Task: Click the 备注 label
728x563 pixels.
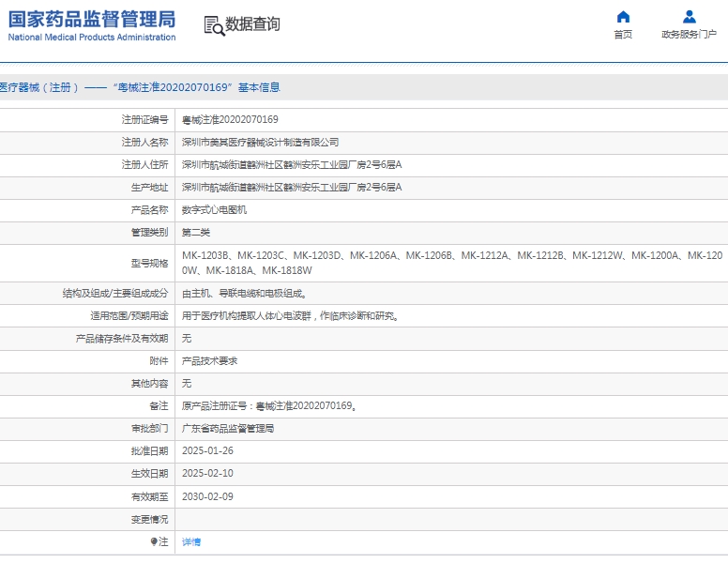Action: coord(159,406)
